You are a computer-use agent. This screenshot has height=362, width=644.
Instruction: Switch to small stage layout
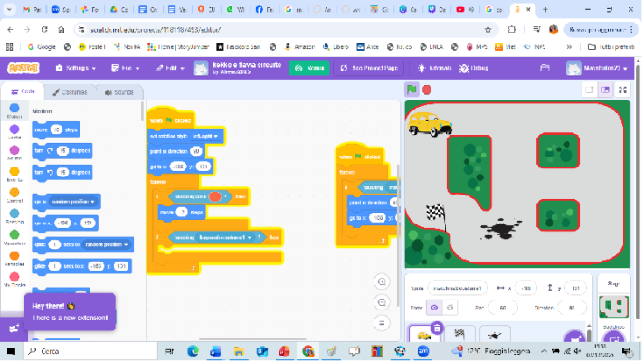pyautogui.click(x=590, y=90)
